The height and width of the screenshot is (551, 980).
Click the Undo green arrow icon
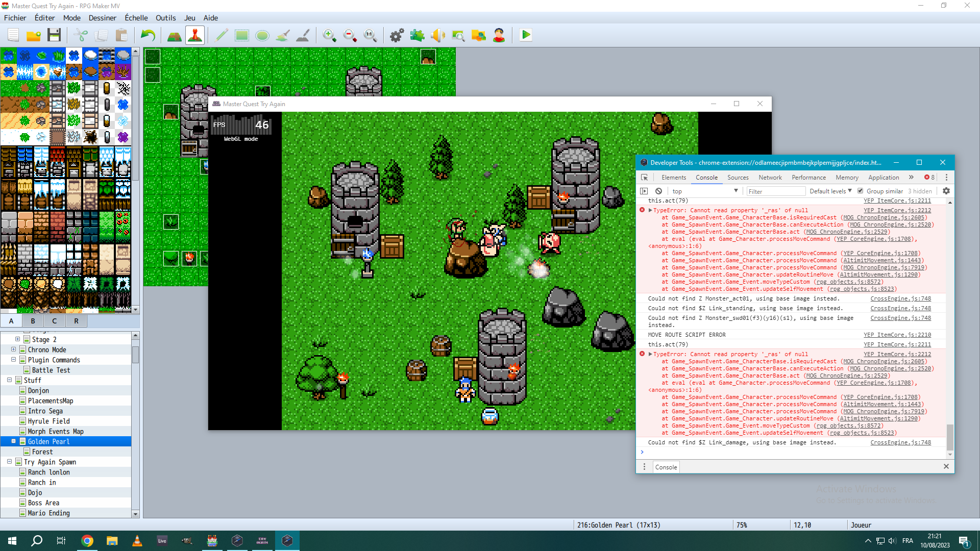148,35
